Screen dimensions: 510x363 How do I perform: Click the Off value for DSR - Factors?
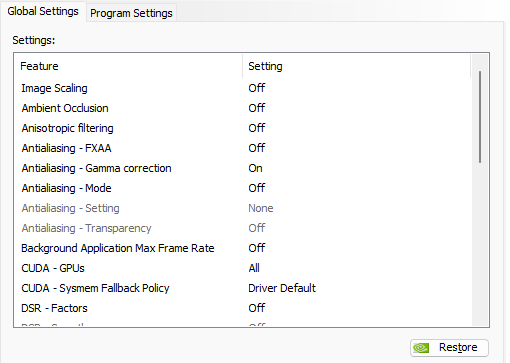point(257,308)
